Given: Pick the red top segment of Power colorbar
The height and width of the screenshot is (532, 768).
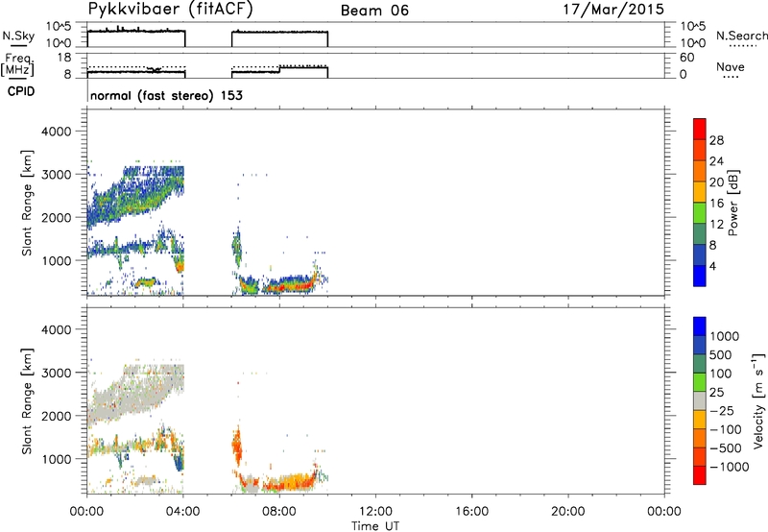Looking at the screenshot, I should (x=700, y=129).
